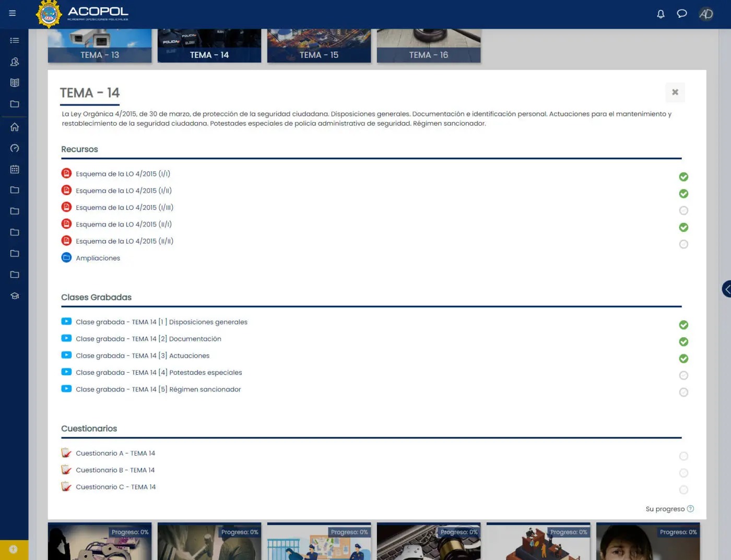Open Clase grabada - TEMA 14 [2] Documentación
This screenshot has width=731, height=560.
(x=148, y=339)
